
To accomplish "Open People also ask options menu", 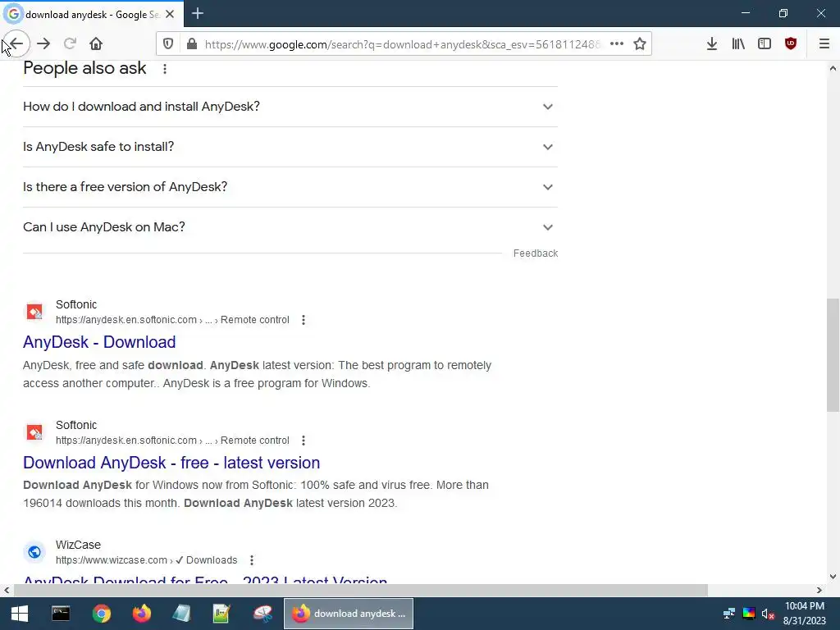I will point(165,69).
